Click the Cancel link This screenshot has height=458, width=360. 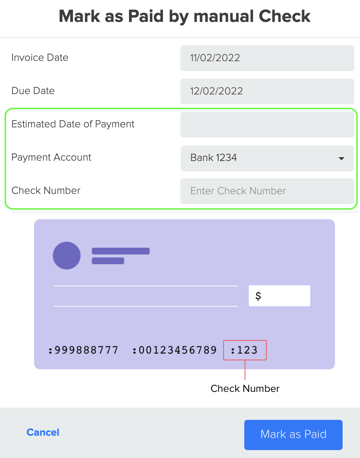pyautogui.click(x=43, y=432)
